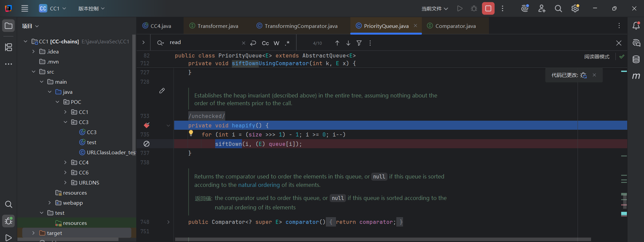Open the Maven tool window

coord(636,76)
